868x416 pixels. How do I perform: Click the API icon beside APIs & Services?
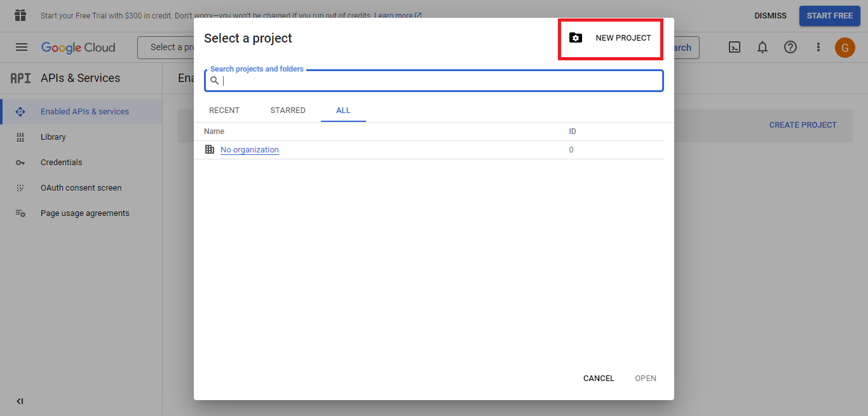click(20, 78)
